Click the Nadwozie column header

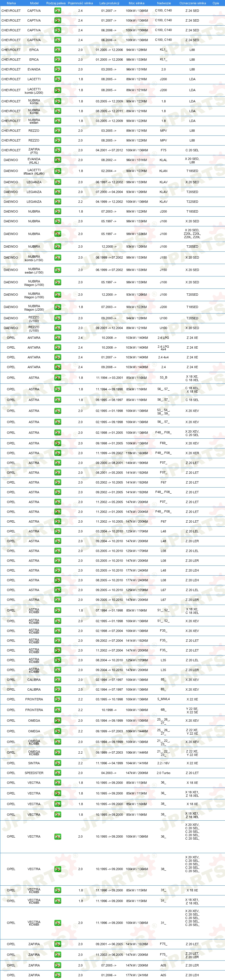pyautogui.click(x=164, y=3)
